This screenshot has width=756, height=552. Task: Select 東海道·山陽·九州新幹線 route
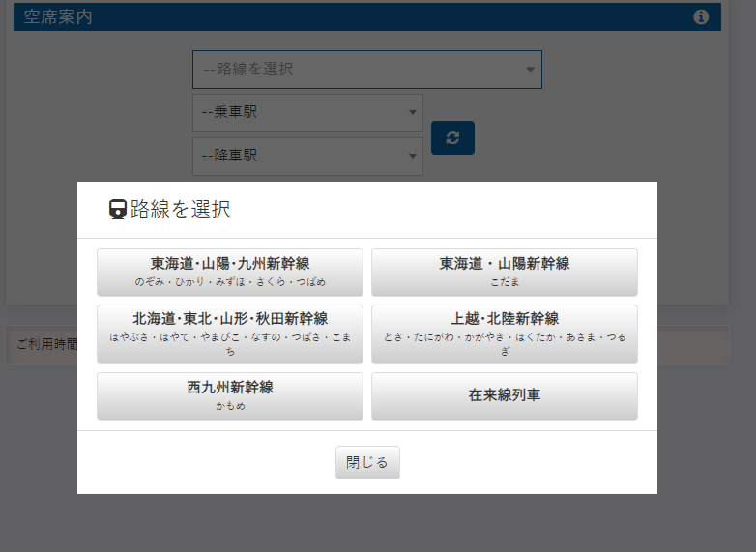(230, 273)
